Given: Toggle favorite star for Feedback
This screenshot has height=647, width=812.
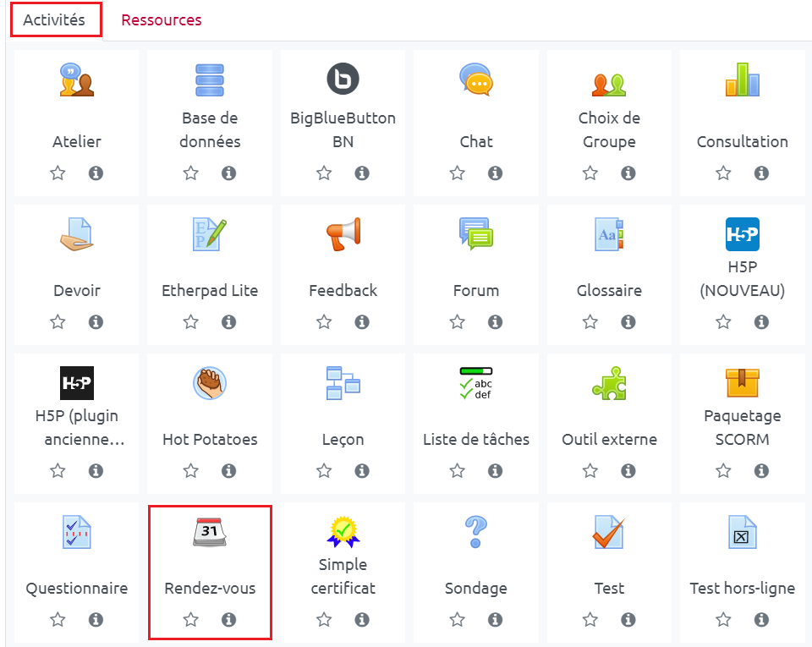Looking at the screenshot, I should (324, 322).
